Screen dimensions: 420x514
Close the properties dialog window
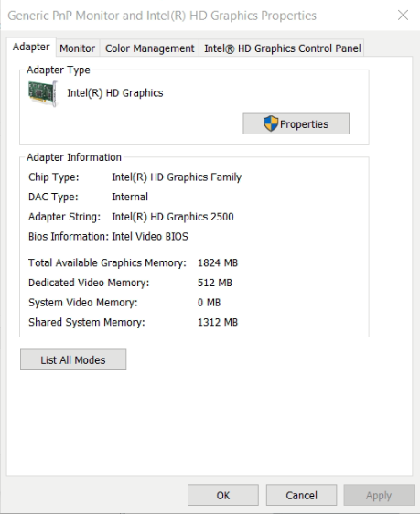(x=403, y=15)
